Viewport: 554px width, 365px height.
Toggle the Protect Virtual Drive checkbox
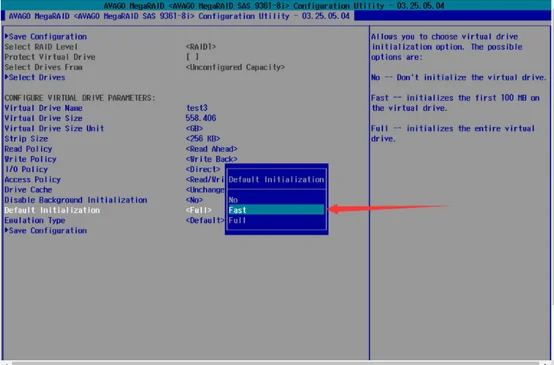tap(193, 57)
